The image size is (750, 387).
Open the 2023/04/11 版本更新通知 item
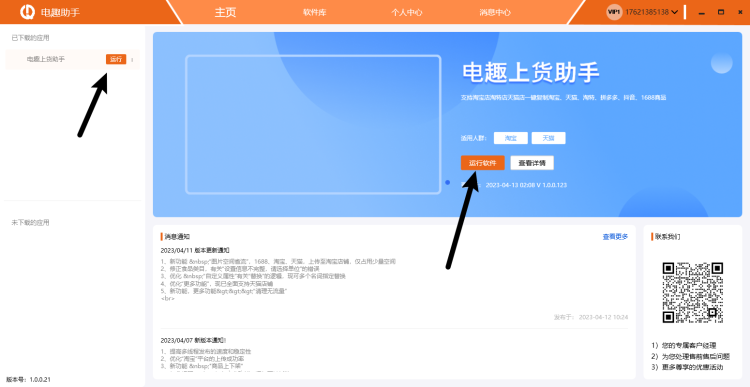(195, 250)
